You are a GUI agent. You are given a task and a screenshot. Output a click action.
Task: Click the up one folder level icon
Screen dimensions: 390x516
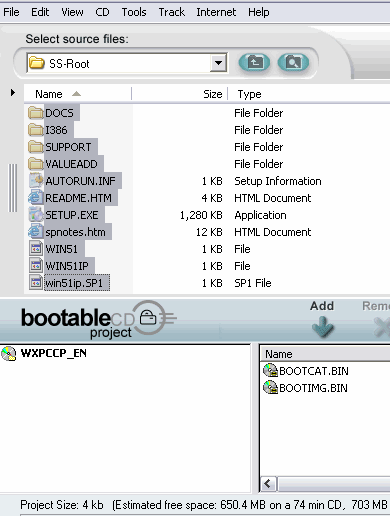254,62
